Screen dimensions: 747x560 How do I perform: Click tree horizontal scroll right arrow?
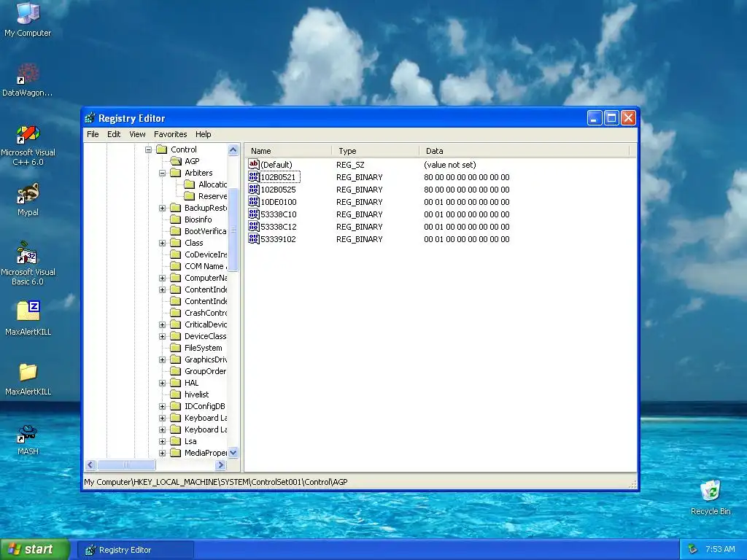(220, 465)
